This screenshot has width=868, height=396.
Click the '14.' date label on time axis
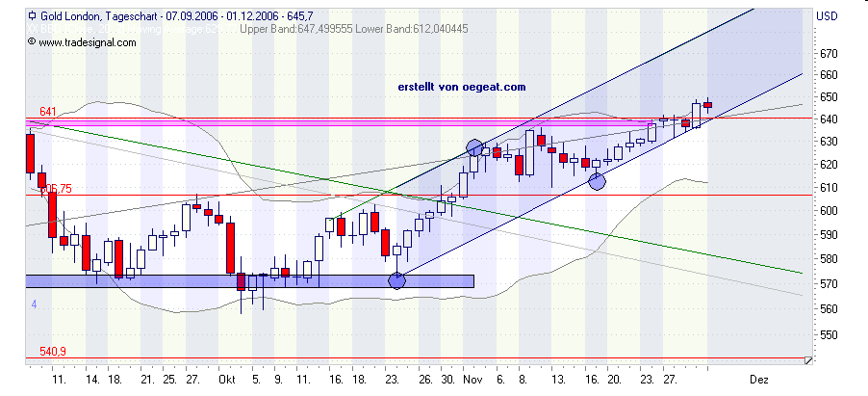click(92, 380)
